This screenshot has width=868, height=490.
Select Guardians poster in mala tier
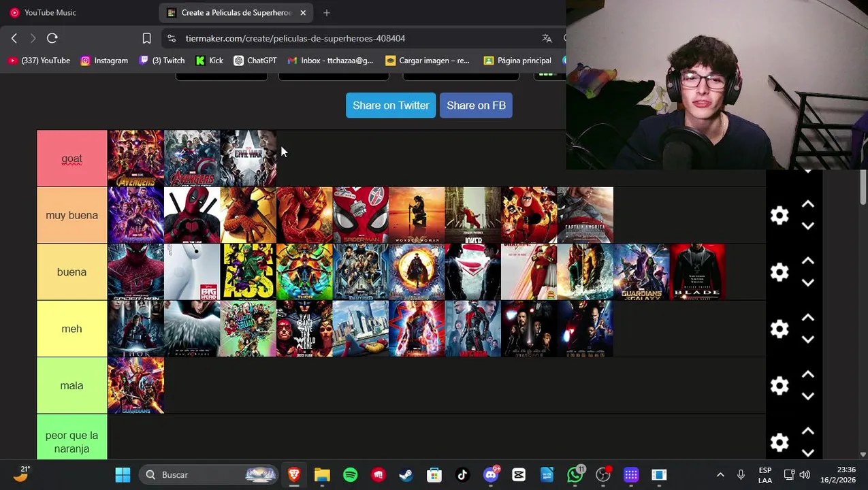tap(135, 386)
